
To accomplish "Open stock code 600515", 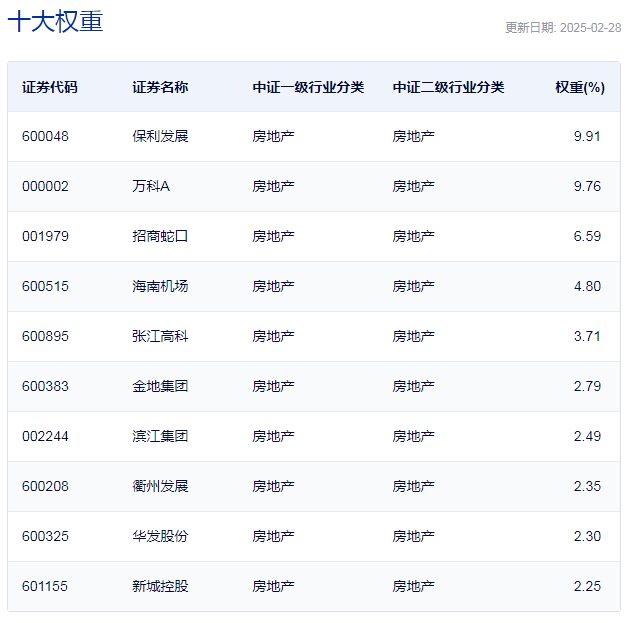I will 45,286.
